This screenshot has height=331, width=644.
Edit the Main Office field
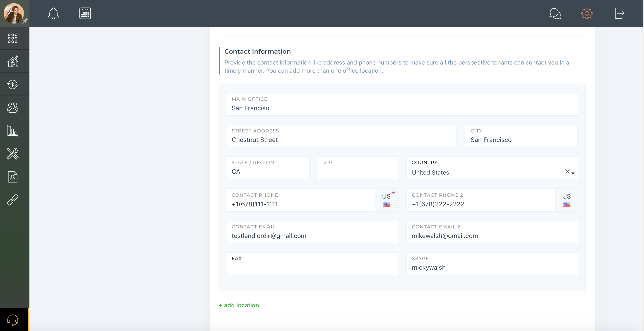point(402,104)
